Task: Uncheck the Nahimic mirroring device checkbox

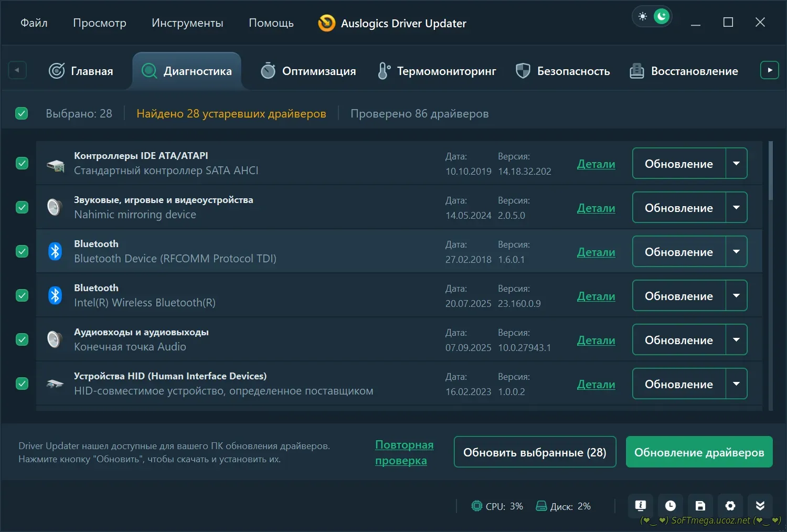Action: pos(22,207)
